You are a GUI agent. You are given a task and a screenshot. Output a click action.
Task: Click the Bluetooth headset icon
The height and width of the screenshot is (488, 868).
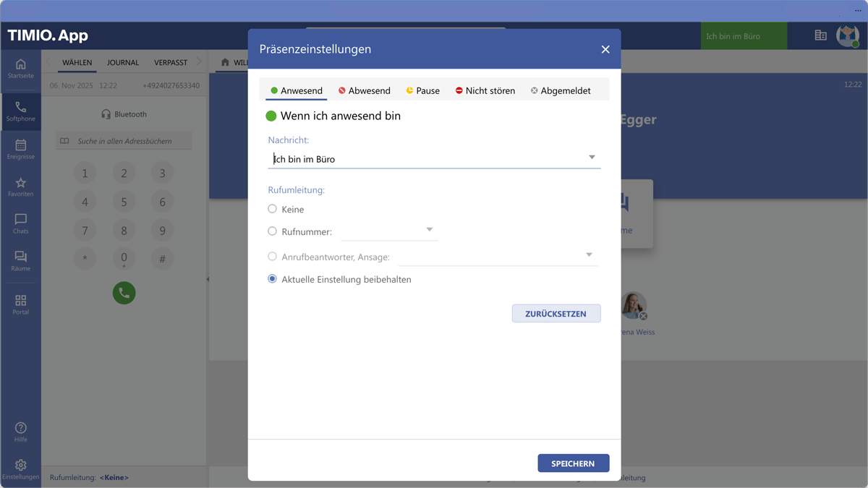coord(106,114)
